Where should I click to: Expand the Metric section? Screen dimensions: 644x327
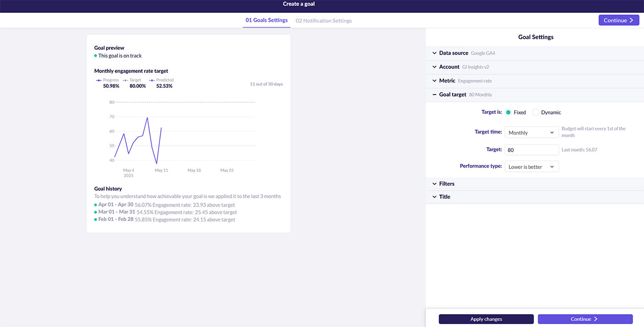pos(535,81)
